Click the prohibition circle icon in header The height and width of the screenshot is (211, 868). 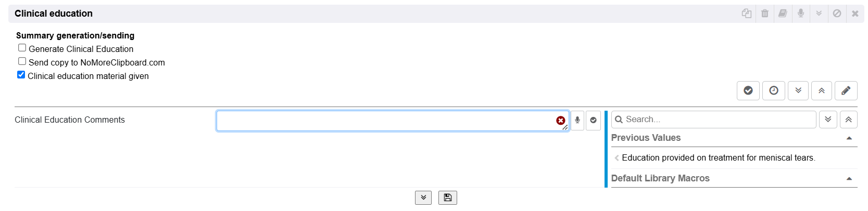click(x=837, y=14)
